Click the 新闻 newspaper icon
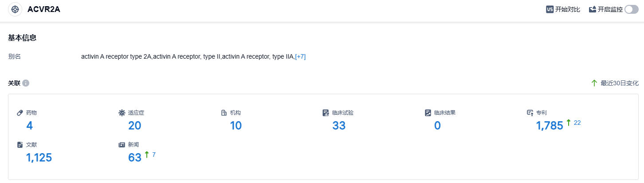644x183 pixels. (x=122, y=145)
